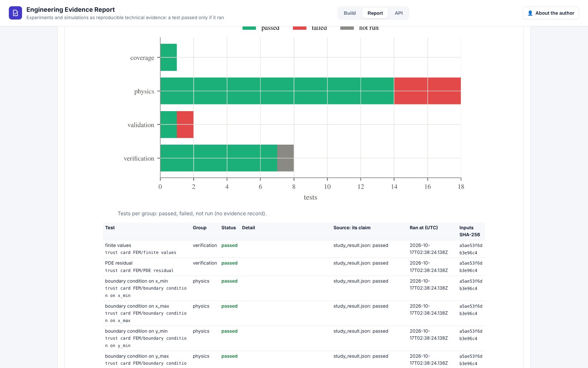Click the red failed legend swatch

pos(300,28)
